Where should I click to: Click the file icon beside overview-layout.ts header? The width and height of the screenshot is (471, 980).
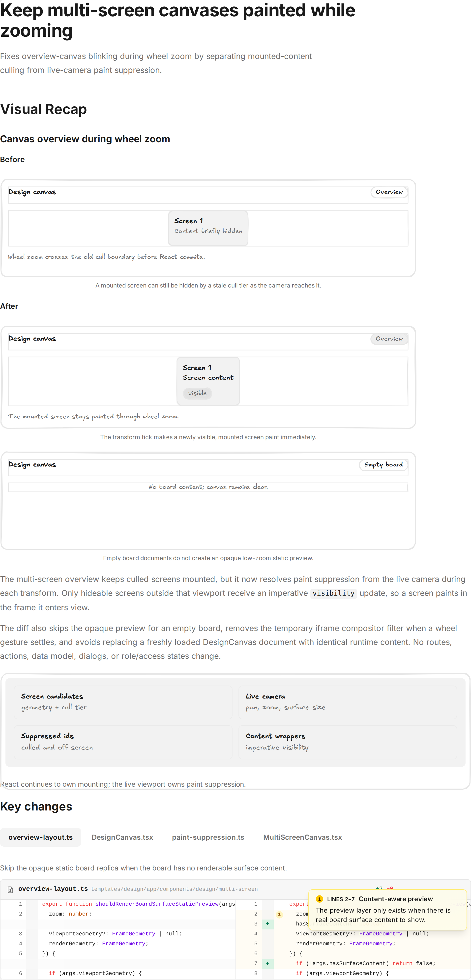click(x=11, y=890)
